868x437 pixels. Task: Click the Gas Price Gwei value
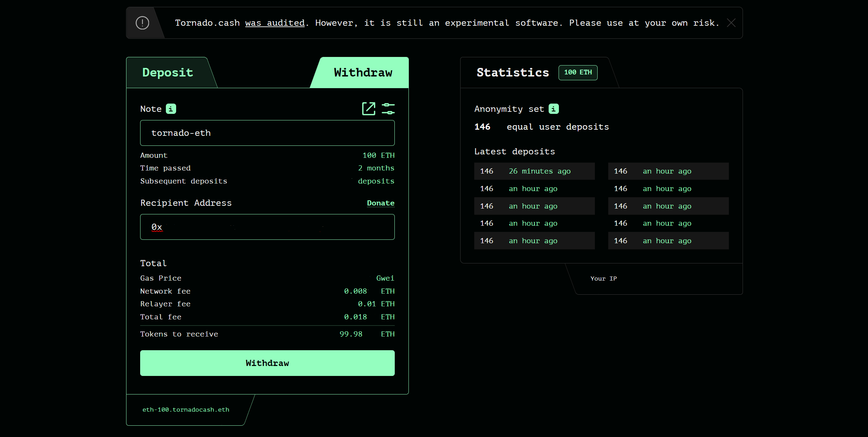[x=385, y=278]
